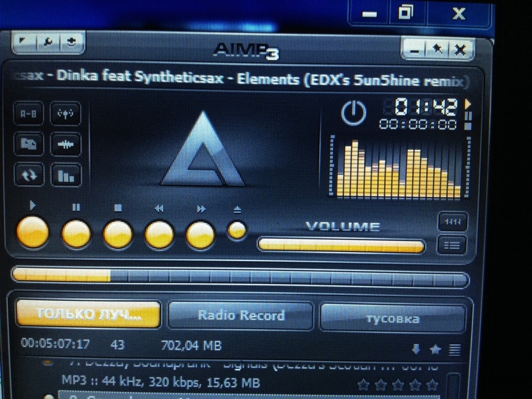Image resolution: width=532 pixels, height=399 pixels.
Task: Toggle repeat track button
Action: [29, 175]
